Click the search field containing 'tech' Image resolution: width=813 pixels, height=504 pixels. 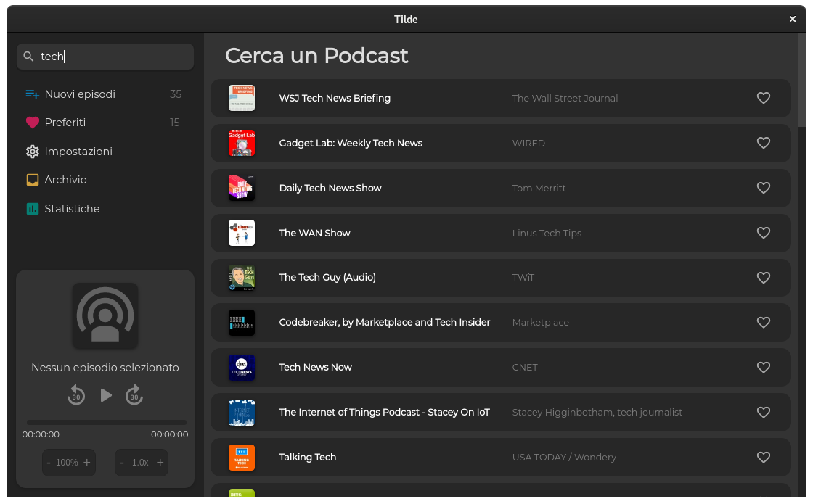point(105,57)
